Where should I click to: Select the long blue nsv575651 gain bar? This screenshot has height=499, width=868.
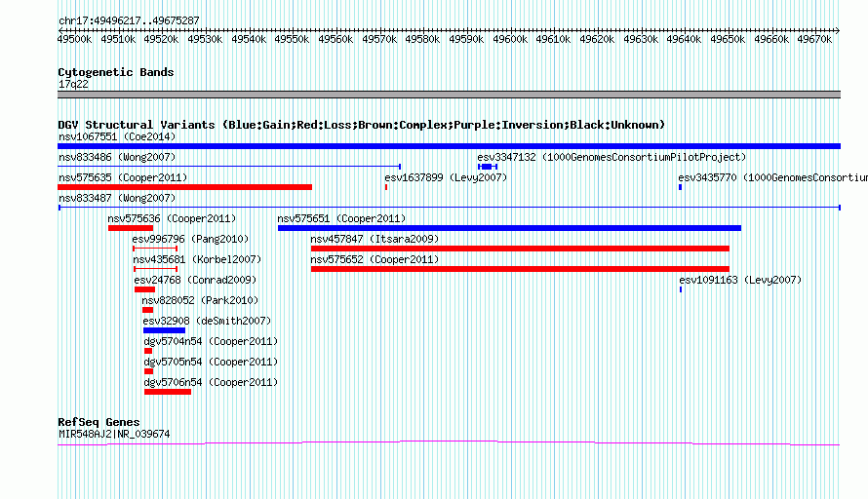(x=509, y=228)
